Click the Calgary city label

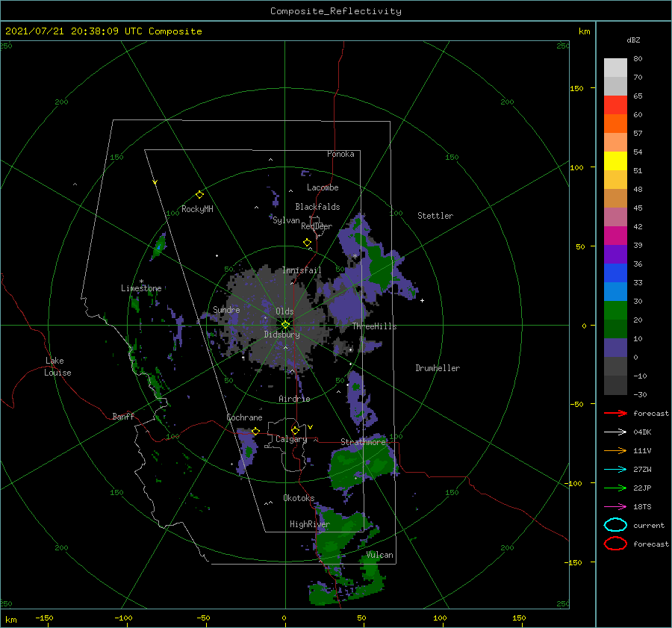(291, 439)
